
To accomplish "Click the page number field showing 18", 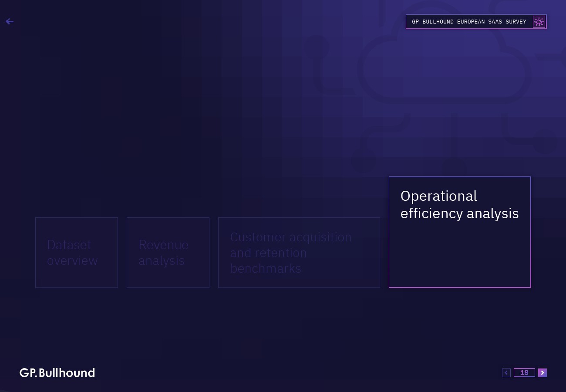I will [x=524, y=373].
